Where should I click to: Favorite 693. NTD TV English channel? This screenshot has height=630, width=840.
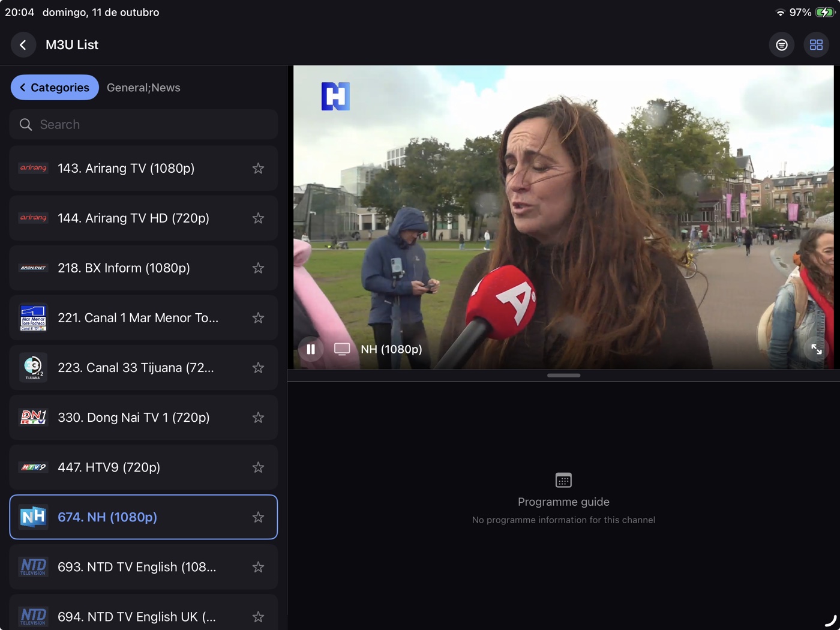(258, 567)
